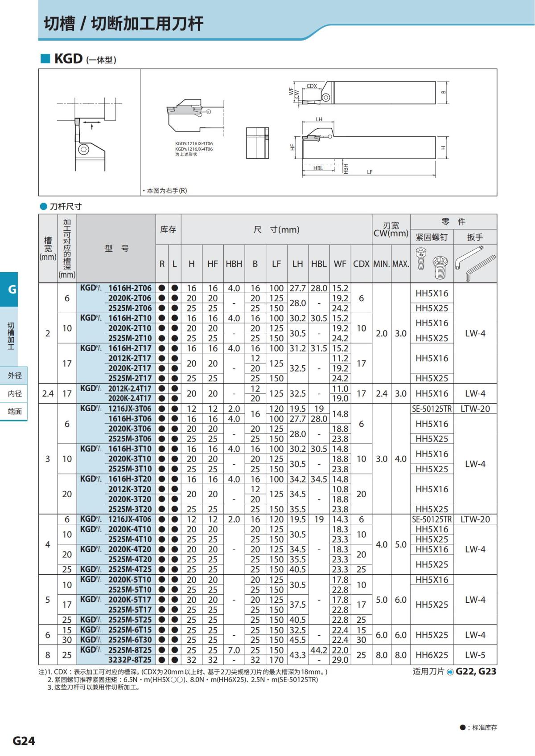Image resolution: width=535 pixels, height=756 pixels.
Task: Click model 3232P-8T25
Action: pos(130,660)
